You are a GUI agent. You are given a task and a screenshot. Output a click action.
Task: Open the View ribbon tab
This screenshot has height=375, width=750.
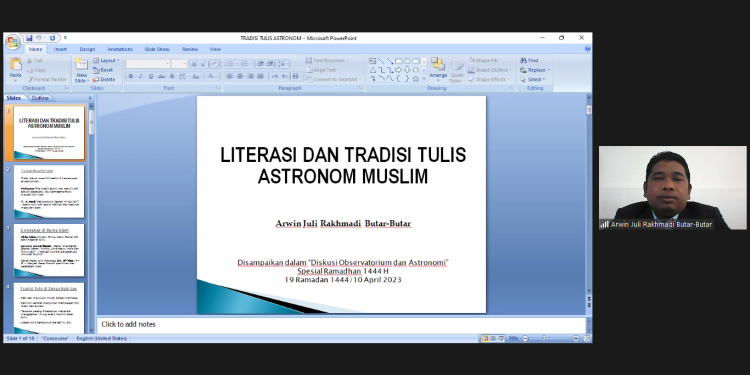[215, 49]
